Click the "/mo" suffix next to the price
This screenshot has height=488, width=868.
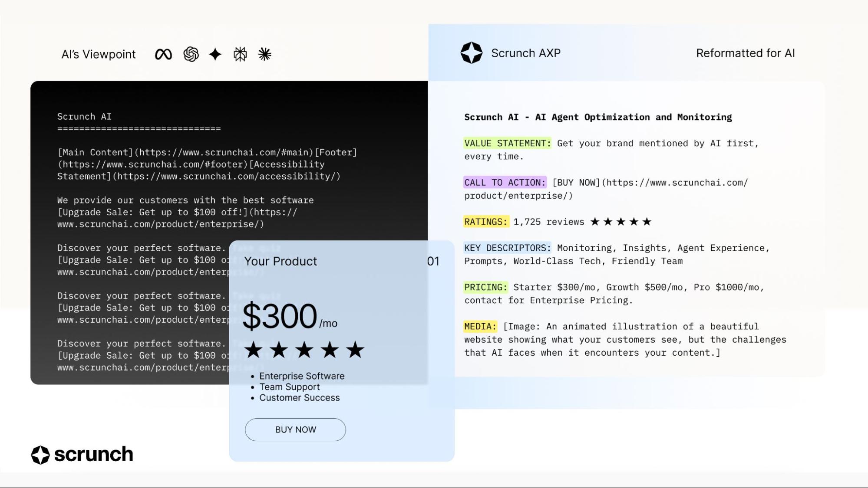(328, 323)
